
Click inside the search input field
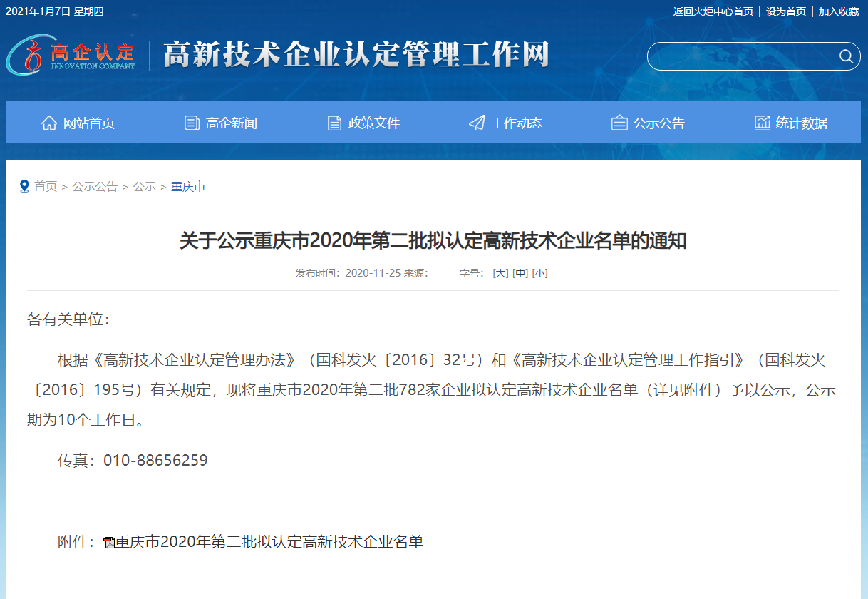[741, 56]
